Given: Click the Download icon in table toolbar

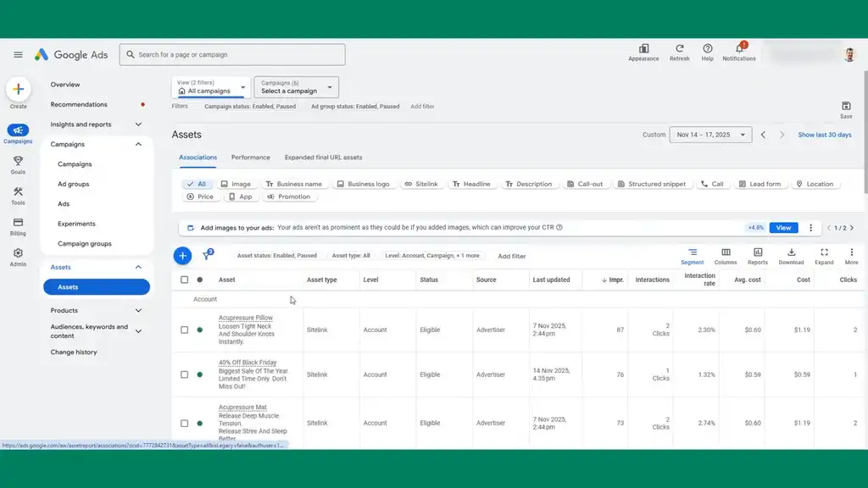Looking at the screenshot, I should tap(791, 252).
